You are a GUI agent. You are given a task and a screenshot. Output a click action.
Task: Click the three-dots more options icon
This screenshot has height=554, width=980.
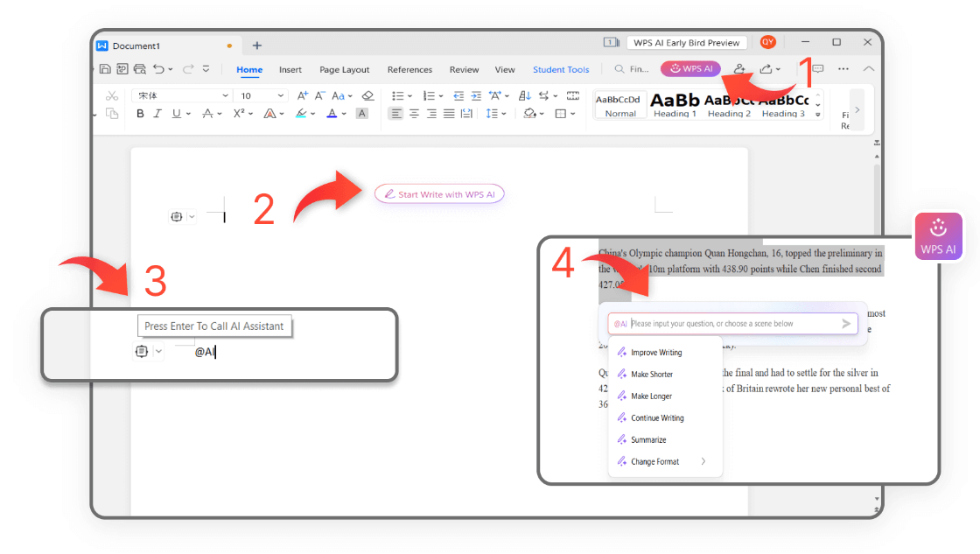[x=843, y=69]
